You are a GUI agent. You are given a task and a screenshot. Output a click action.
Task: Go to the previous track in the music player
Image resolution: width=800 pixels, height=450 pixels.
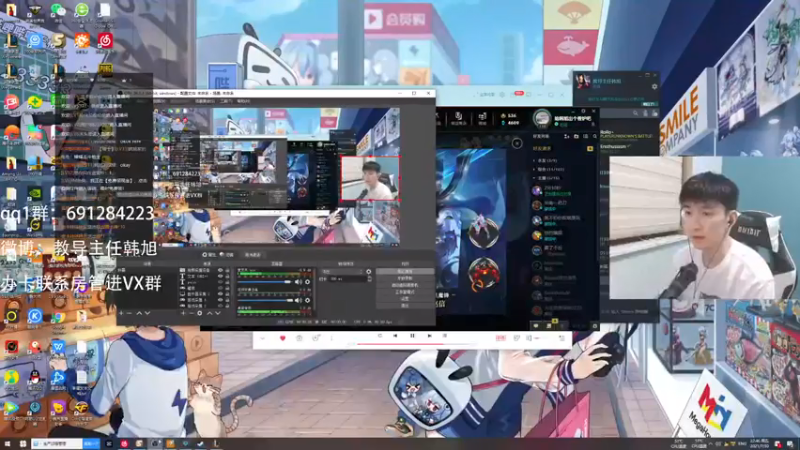pos(395,336)
